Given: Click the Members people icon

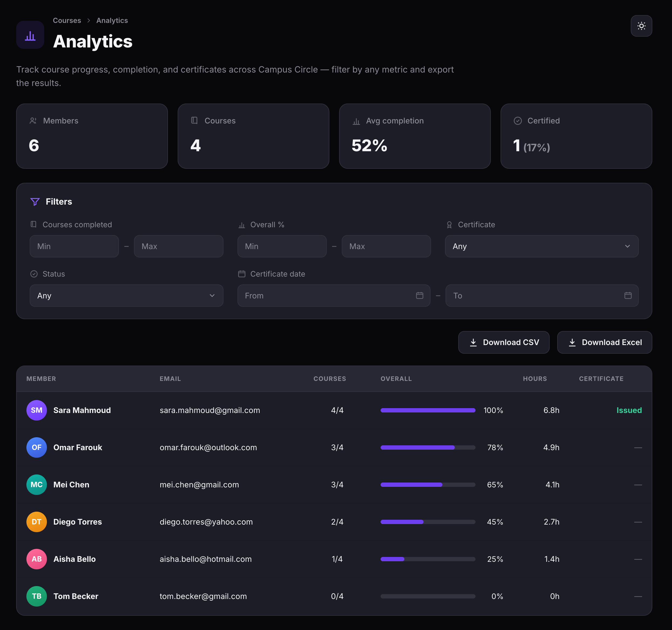Looking at the screenshot, I should pos(33,121).
